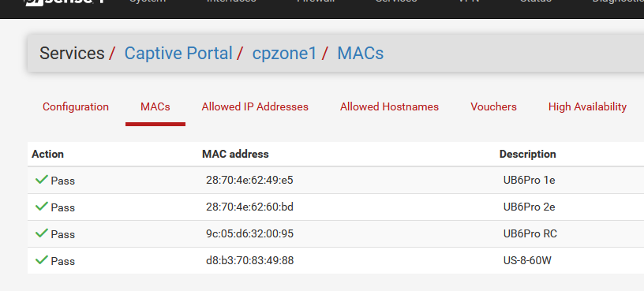The image size is (644, 291).
Task: Open the Services menu in top navigation
Action: tap(396, 2)
